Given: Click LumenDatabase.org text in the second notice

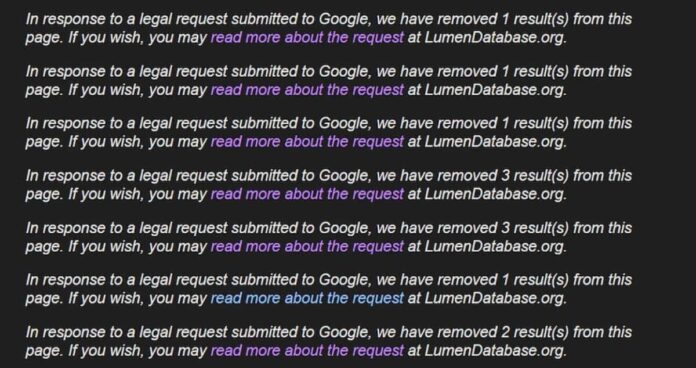Looking at the screenshot, I should [x=495, y=90].
